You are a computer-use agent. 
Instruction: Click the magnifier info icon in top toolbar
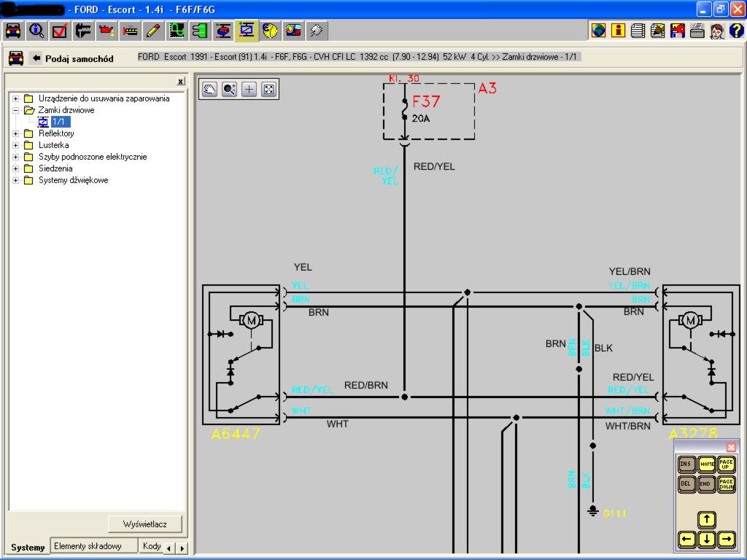click(x=36, y=31)
